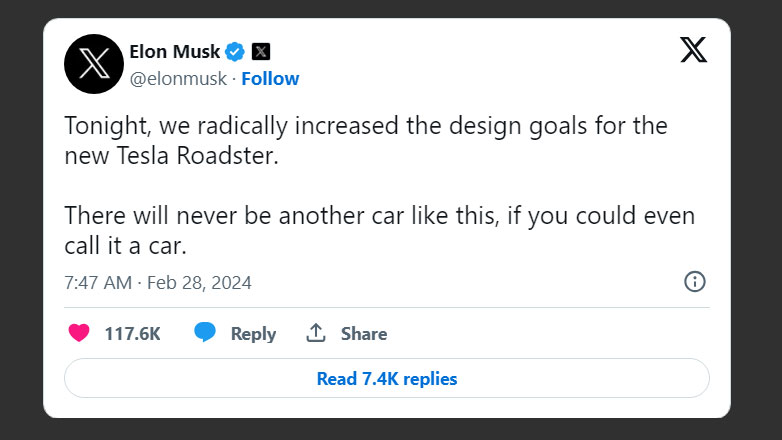Click the blue verified checkmark badge
782x440 pixels.
pos(235,51)
